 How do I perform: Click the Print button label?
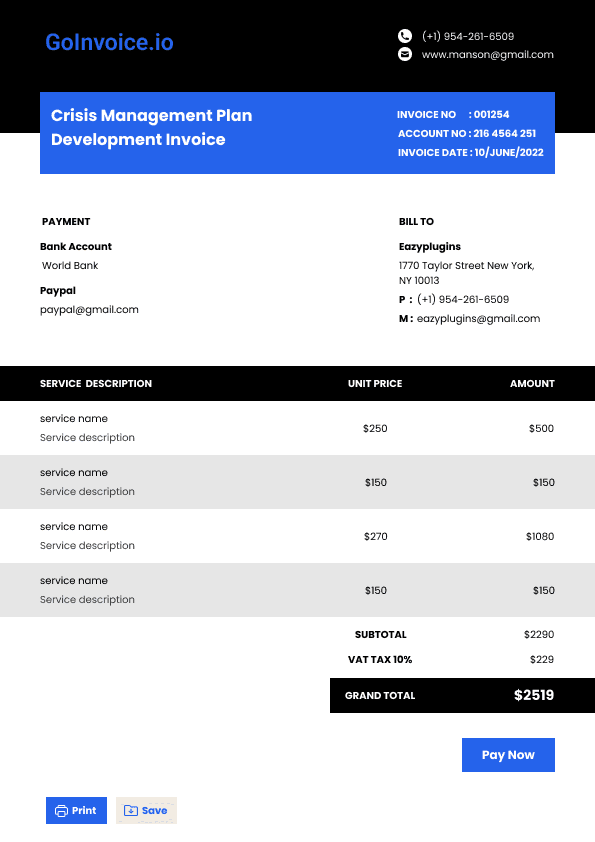coord(84,810)
